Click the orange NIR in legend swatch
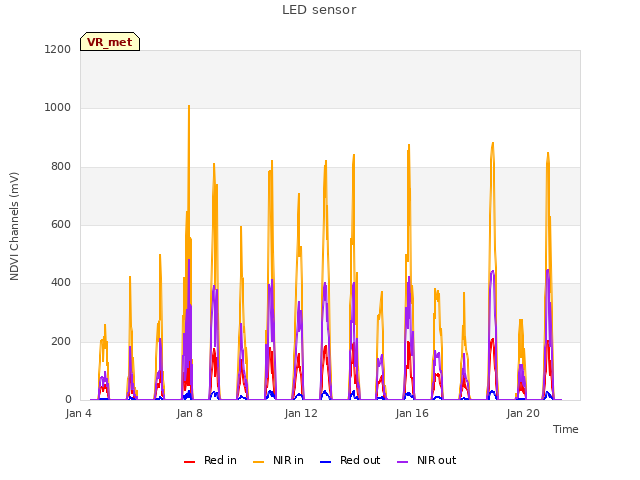Screen dimensions: 640x480 [258, 462]
